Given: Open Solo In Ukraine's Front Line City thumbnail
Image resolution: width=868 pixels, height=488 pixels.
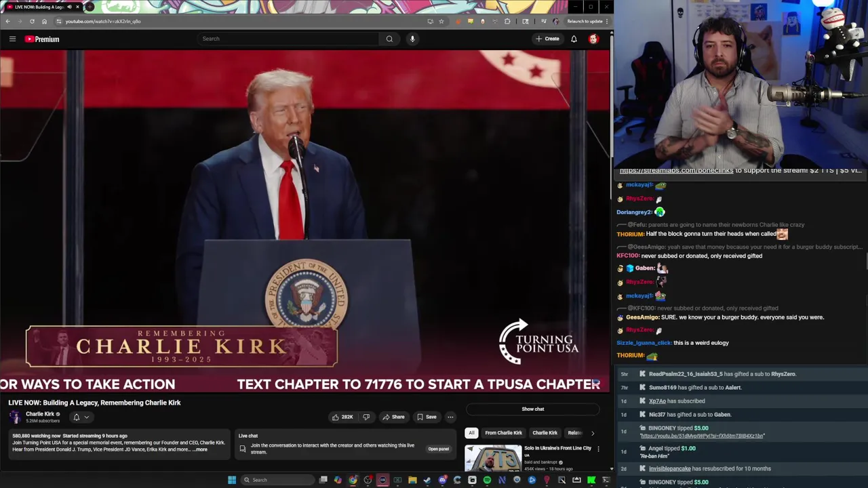Looking at the screenshot, I should 493,457.
